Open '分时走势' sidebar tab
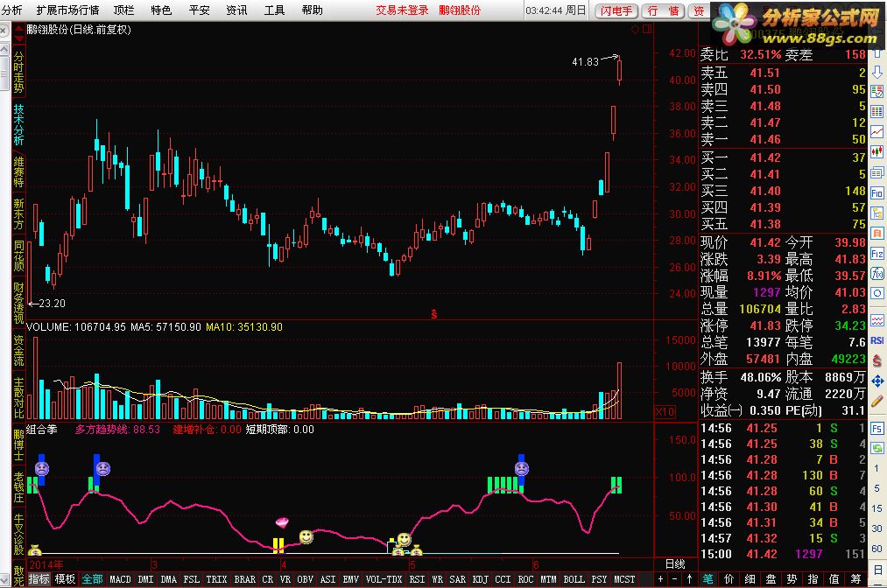This screenshot has width=887, height=588. (18, 73)
